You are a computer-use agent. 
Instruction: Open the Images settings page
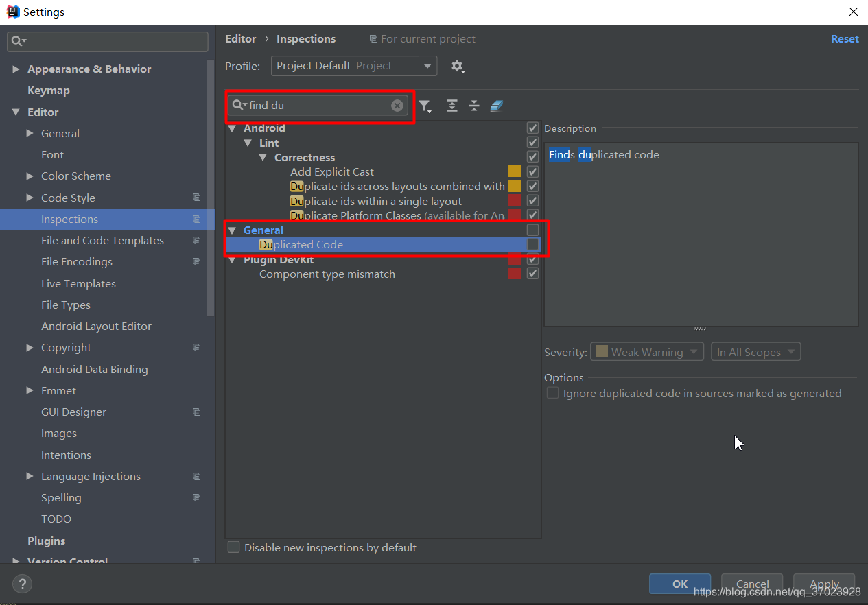coord(59,434)
